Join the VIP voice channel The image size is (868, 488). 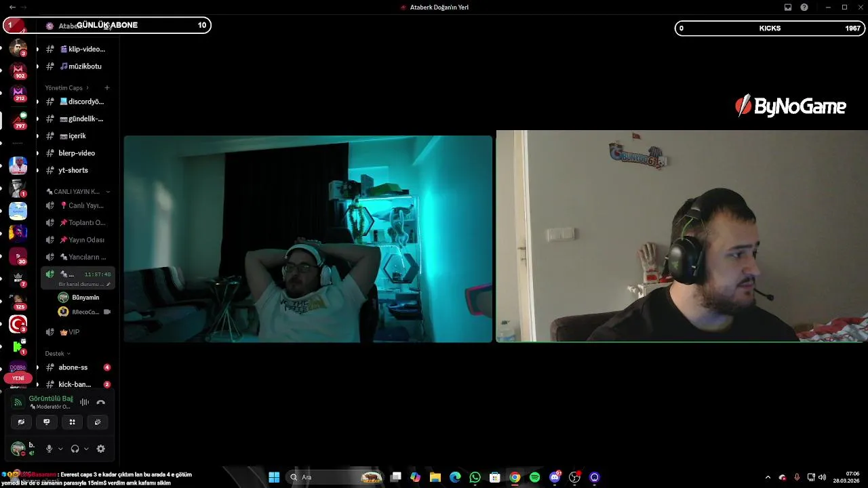pyautogui.click(x=75, y=332)
